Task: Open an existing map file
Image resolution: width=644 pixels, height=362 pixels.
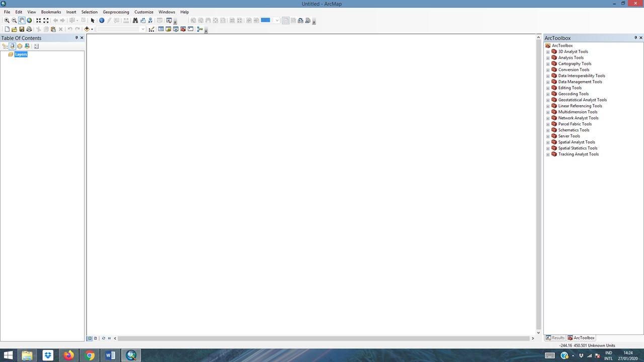Action: [14, 29]
